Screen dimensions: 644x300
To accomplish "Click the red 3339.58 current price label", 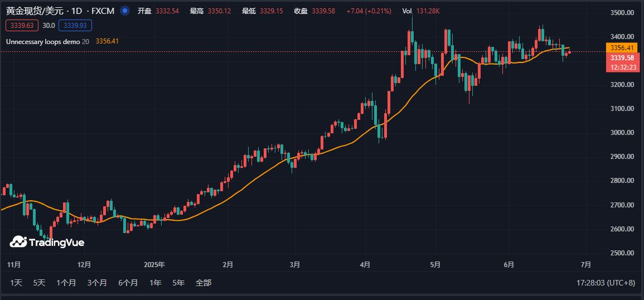I will click(x=622, y=58).
